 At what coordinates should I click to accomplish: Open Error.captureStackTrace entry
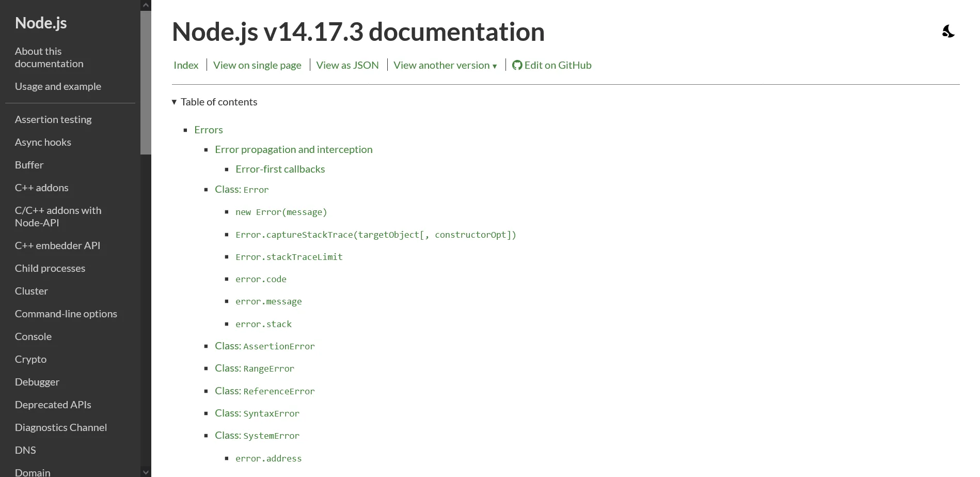(376, 235)
